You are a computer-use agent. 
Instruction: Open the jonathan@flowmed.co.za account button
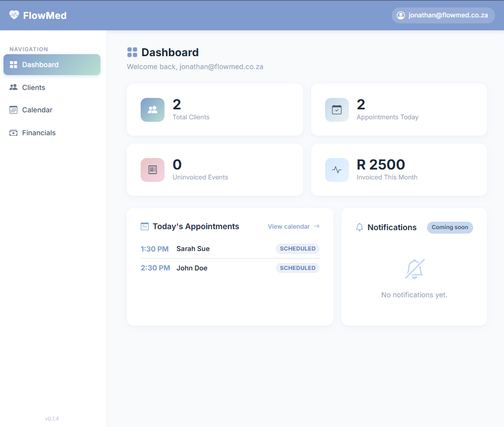[x=443, y=15]
